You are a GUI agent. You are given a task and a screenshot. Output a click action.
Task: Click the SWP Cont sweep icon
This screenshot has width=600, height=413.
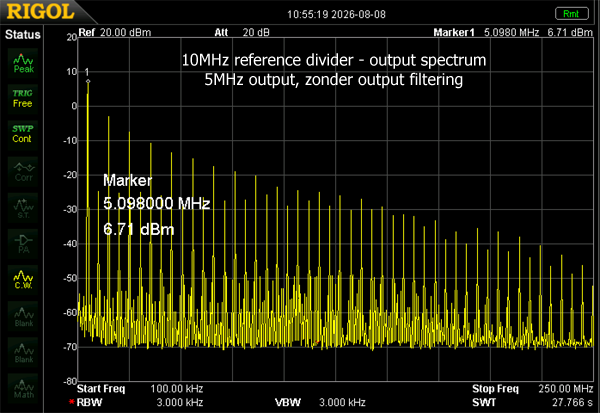(x=23, y=134)
